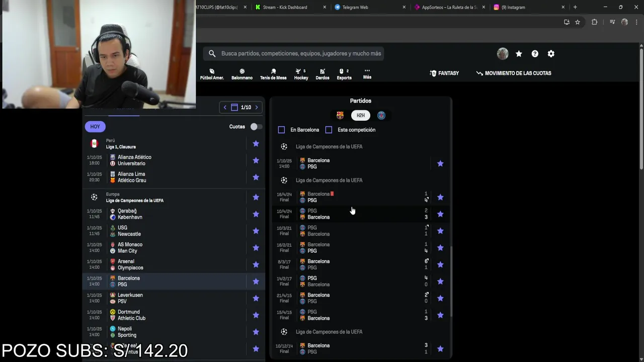Favorite the upcoming 1/10/25 Barcelona PSG H2H match
644x362 pixels.
pos(440,163)
